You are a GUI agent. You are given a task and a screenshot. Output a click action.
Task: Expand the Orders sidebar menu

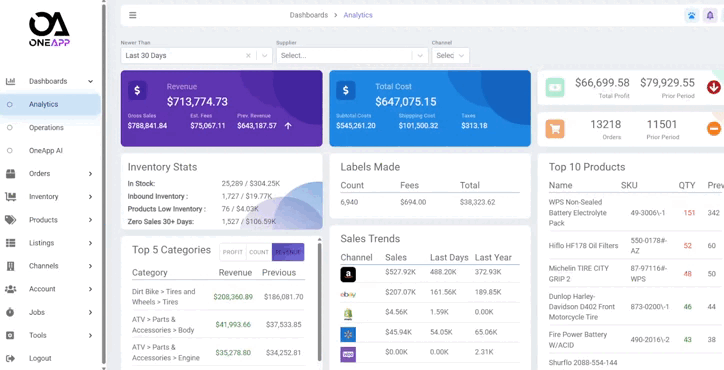click(x=49, y=174)
